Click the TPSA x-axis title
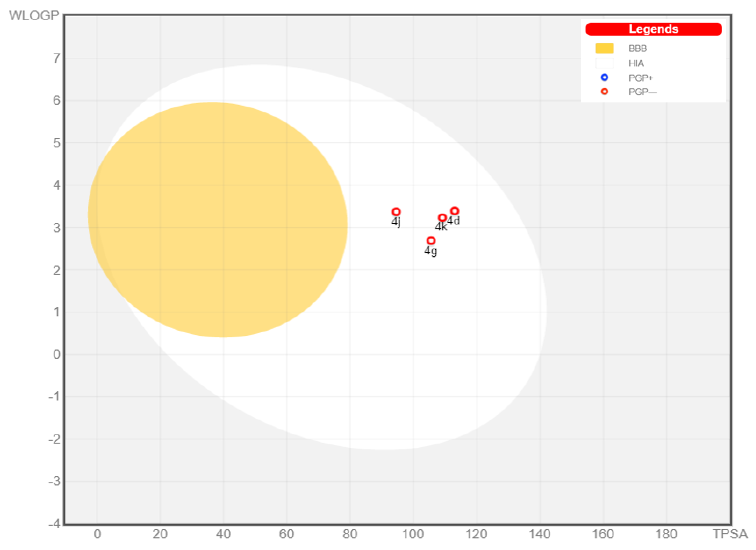 click(730, 534)
